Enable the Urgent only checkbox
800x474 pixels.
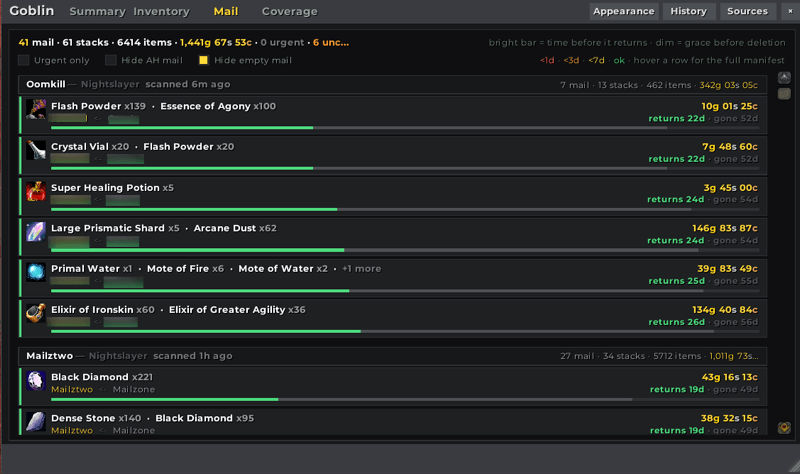coord(23,60)
